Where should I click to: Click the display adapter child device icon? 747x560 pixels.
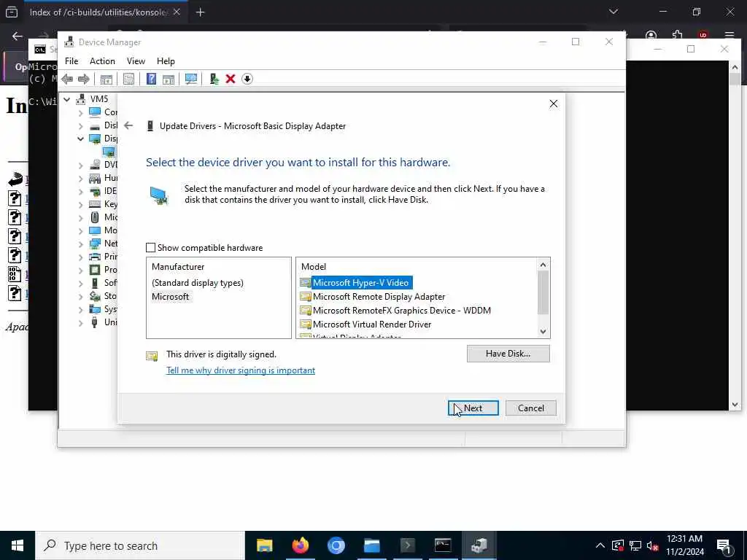[x=109, y=152]
